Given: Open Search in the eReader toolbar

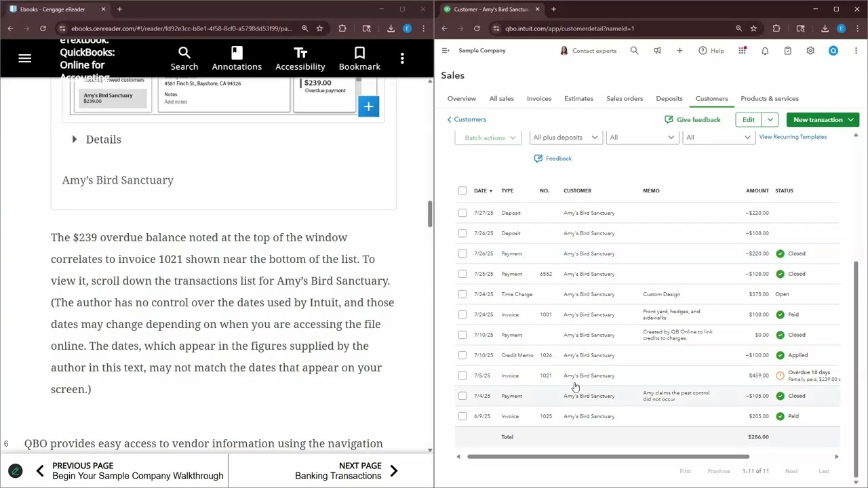Looking at the screenshot, I should coord(184,59).
